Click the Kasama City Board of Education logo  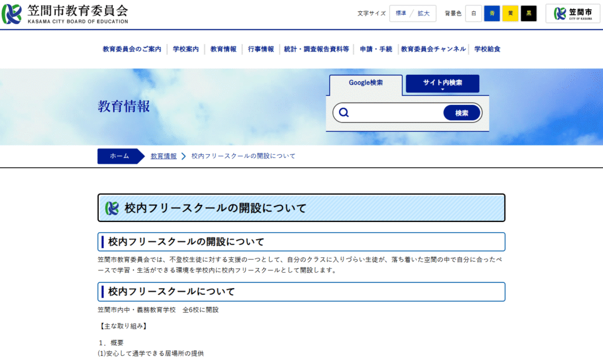point(65,14)
